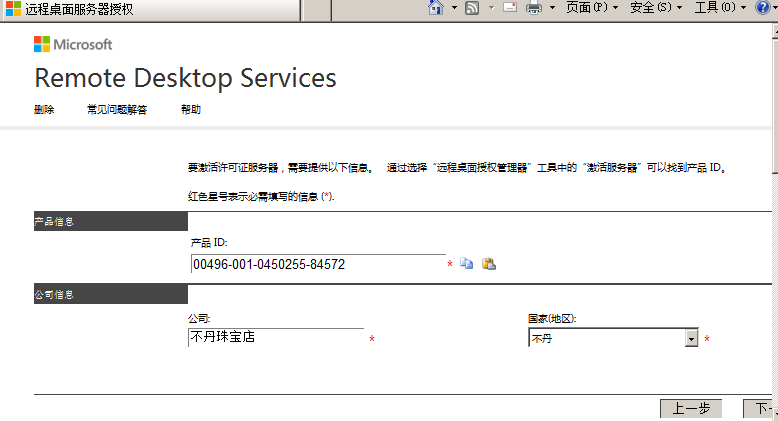Click the paste icon beside the product ID
Screen dimensions: 778x421
click(x=489, y=264)
